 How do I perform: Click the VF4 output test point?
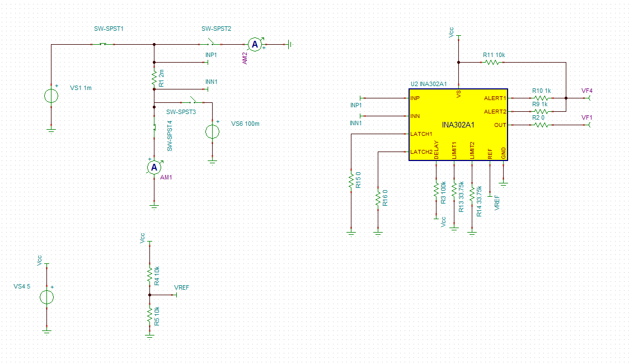coord(587,98)
